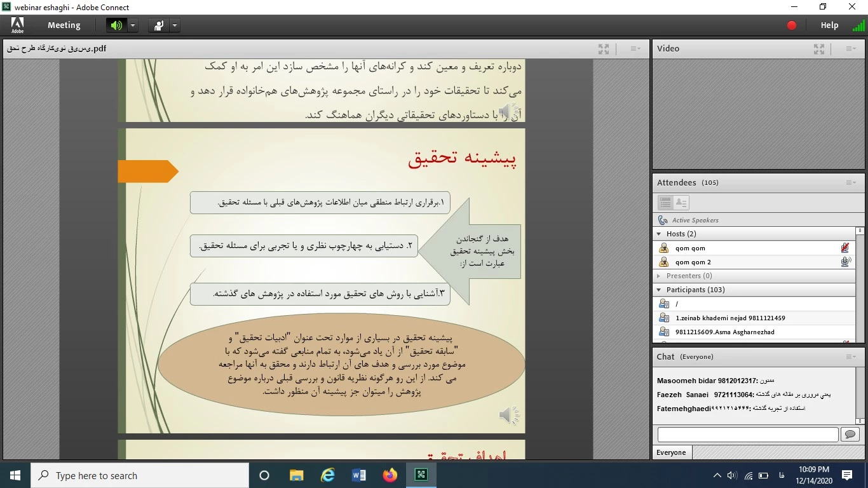Expand the Presenters (0) group
Image resolution: width=868 pixels, height=488 pixels.
tap(659, 276)
